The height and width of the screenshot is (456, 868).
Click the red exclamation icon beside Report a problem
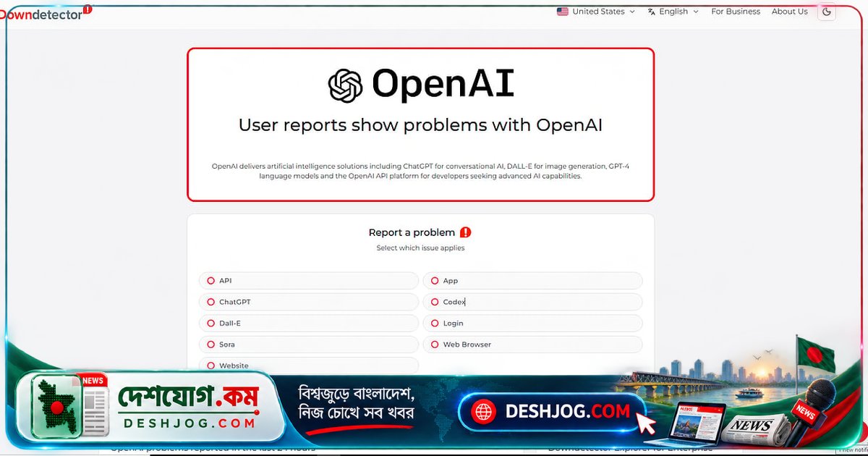pos(466,232)
